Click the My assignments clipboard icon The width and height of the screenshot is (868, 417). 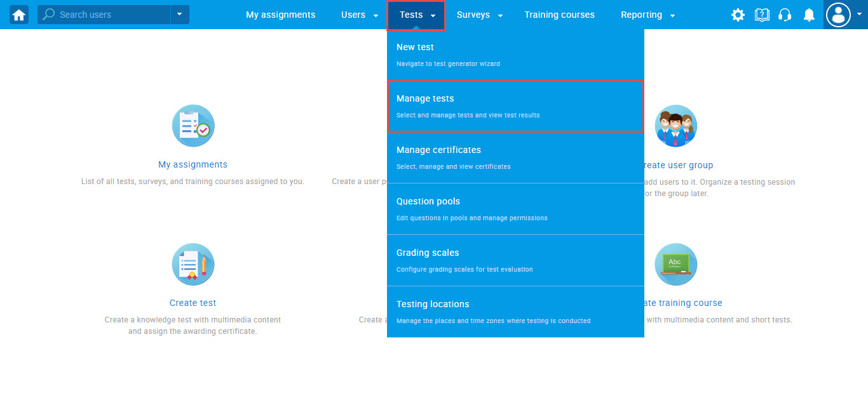pyautogui.click(x=193, y=126)
